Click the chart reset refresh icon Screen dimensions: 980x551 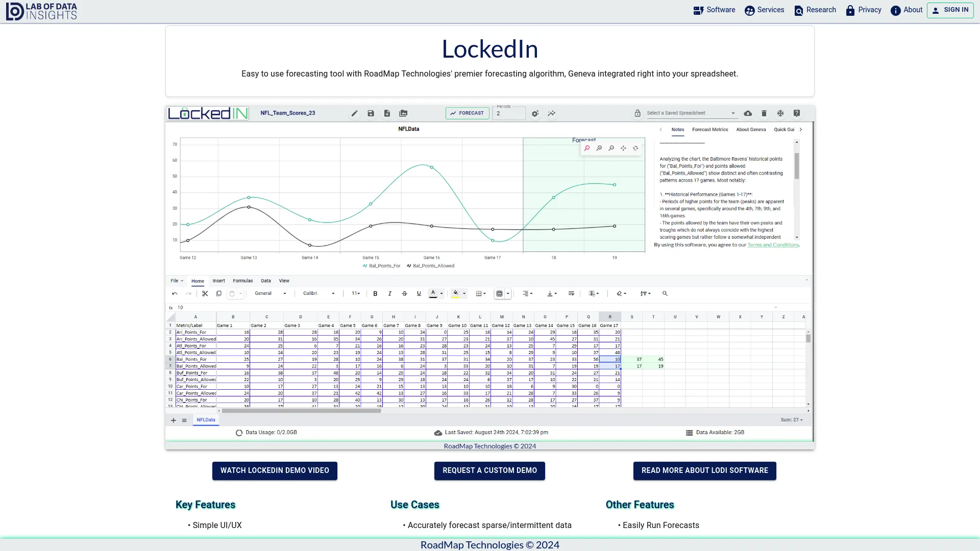pyautogui.click(x=635, y=148)
